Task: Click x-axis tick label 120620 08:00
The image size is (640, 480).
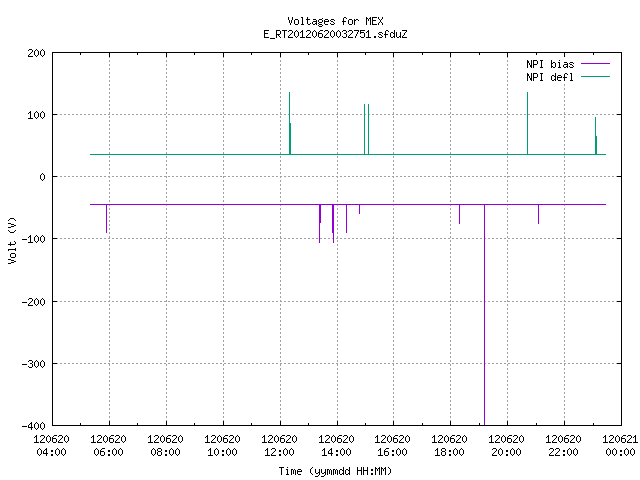Action: click(165, 446)
